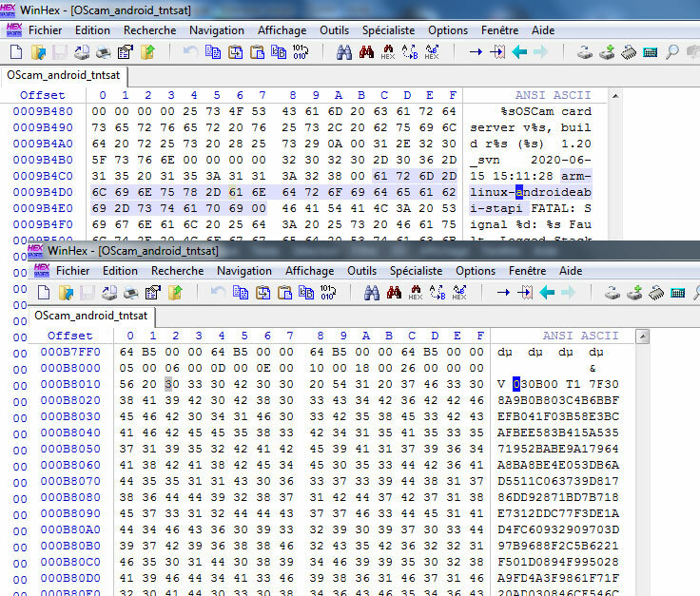The width and height of the screenshot is (700, 596).
Task: Click Clone Disk icon in top WinHex toolbar
Action: point(607,52)
